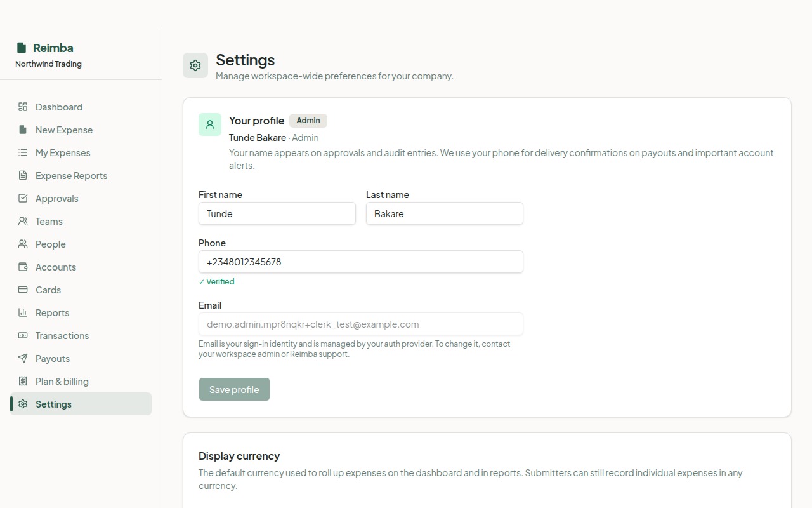Open the Cards section
This screenshot has height=508, width=812.
pos(81,290)
